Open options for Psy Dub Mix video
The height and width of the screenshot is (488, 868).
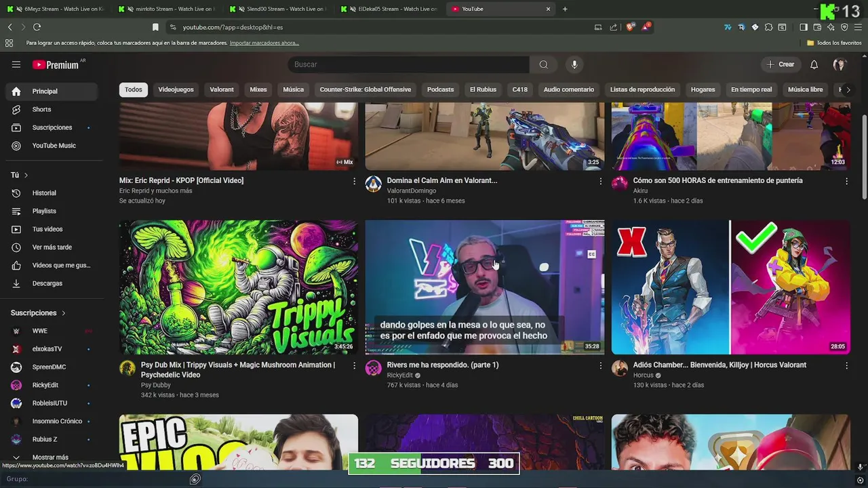(x=354, y=365)
